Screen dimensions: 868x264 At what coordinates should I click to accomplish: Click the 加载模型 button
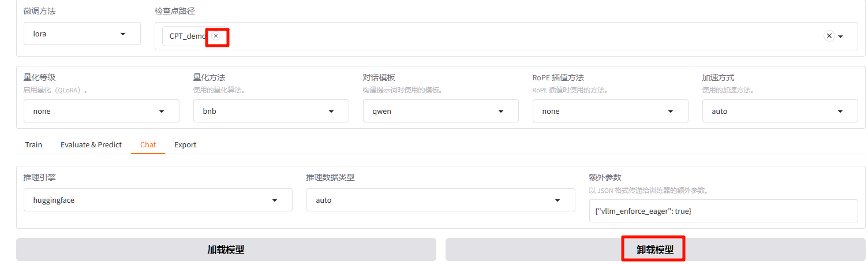click(226, 250)
